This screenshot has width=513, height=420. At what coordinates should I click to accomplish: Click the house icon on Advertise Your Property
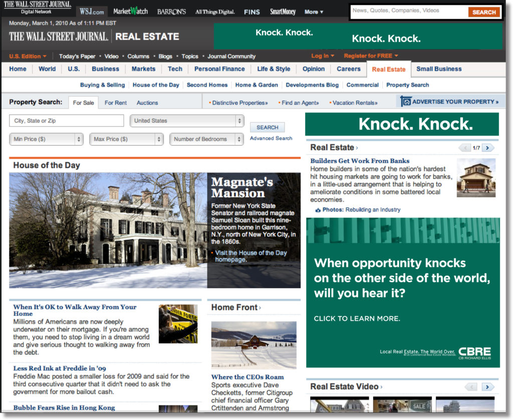coord(406,101)
